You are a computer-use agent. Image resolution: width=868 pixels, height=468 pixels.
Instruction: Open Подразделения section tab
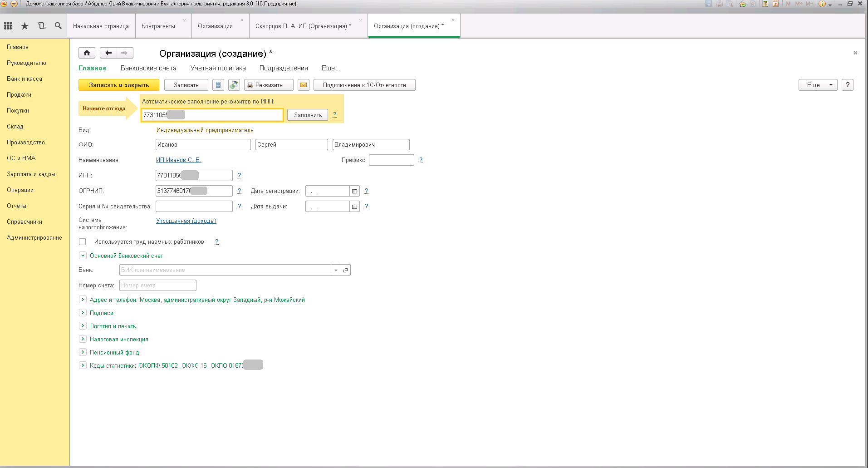pos(284,68)
